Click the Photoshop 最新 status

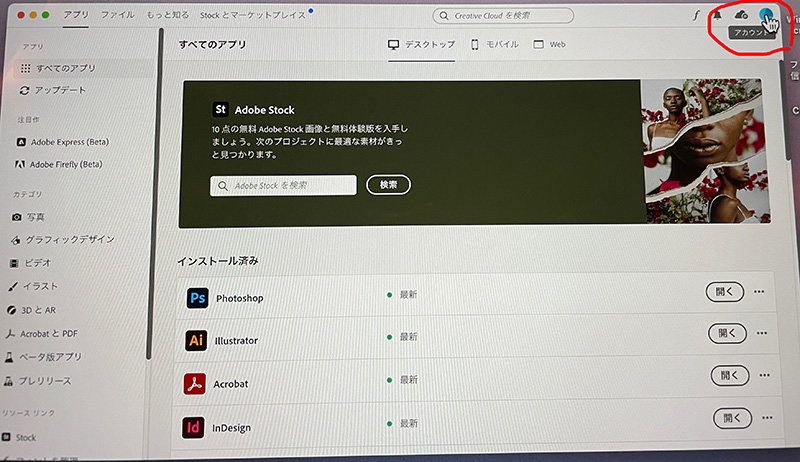tap(402, 295)
